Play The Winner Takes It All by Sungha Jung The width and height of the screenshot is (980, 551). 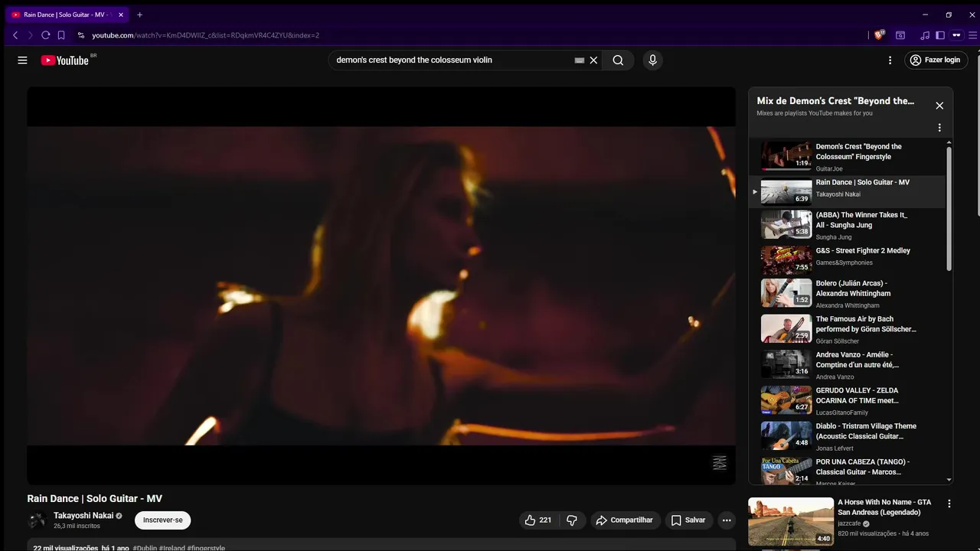tap(848, 225)
